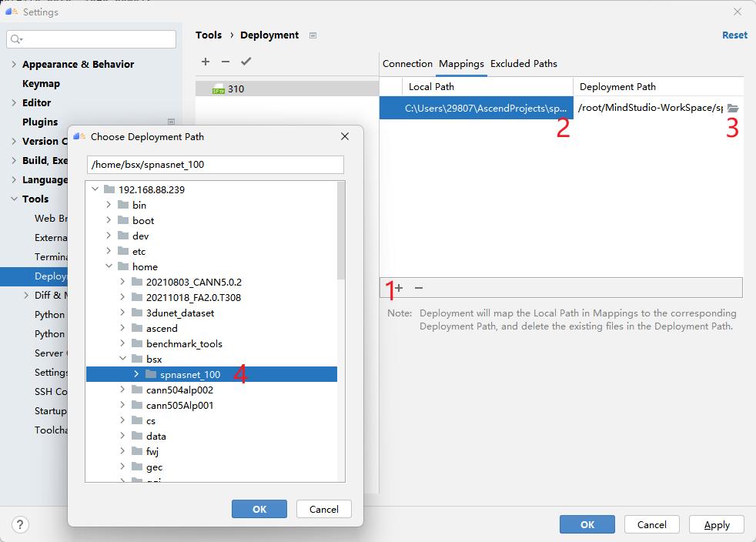Image resolution: width=756 pixels, height=542 pixels.
Task: Click the remove mapping minus icon
Action: 419,288
